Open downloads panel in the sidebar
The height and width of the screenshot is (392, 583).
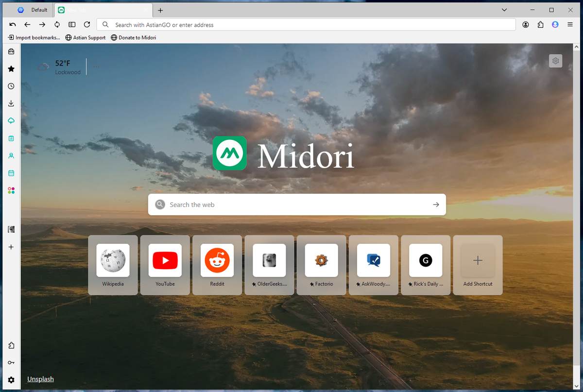point(11,103)
